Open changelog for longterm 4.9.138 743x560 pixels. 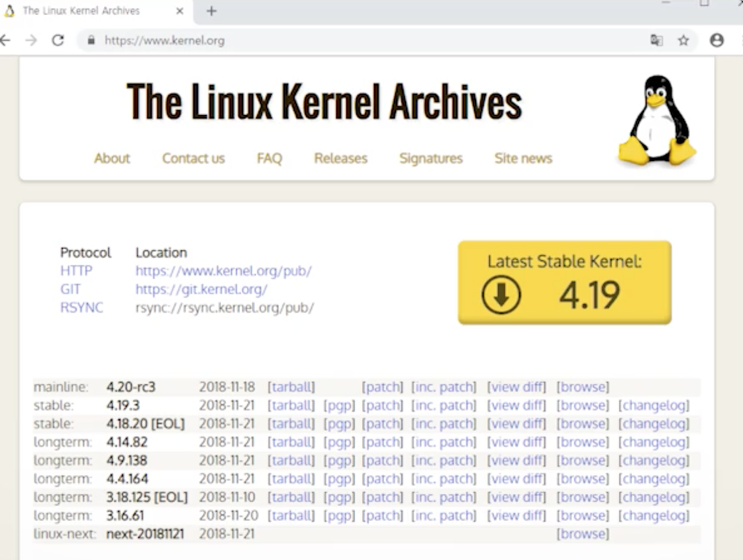point(654,461)
